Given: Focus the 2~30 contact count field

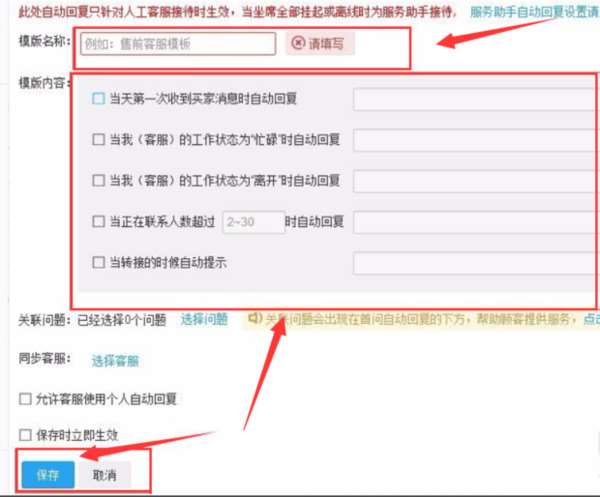Looking at the screenshot, I should [254, 222].
